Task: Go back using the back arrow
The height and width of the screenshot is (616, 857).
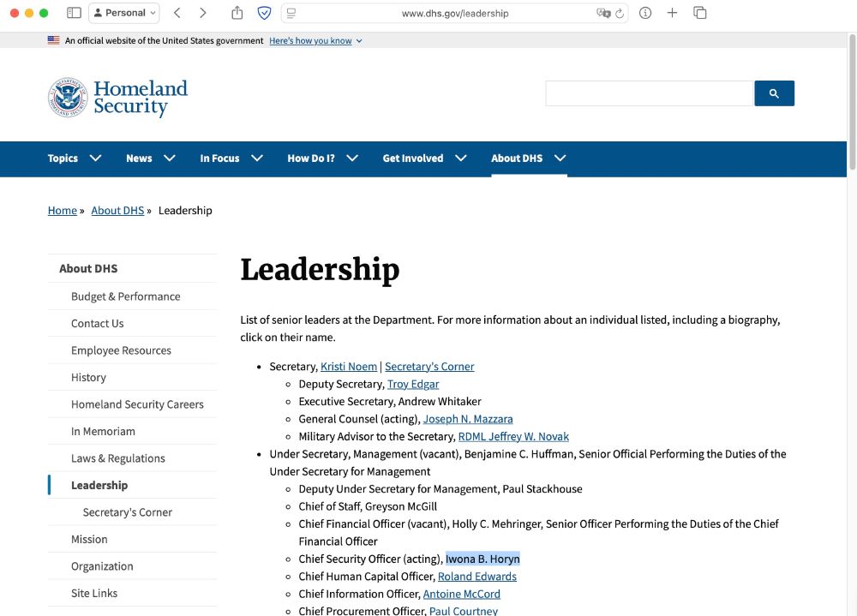Action: coord(177,13)
